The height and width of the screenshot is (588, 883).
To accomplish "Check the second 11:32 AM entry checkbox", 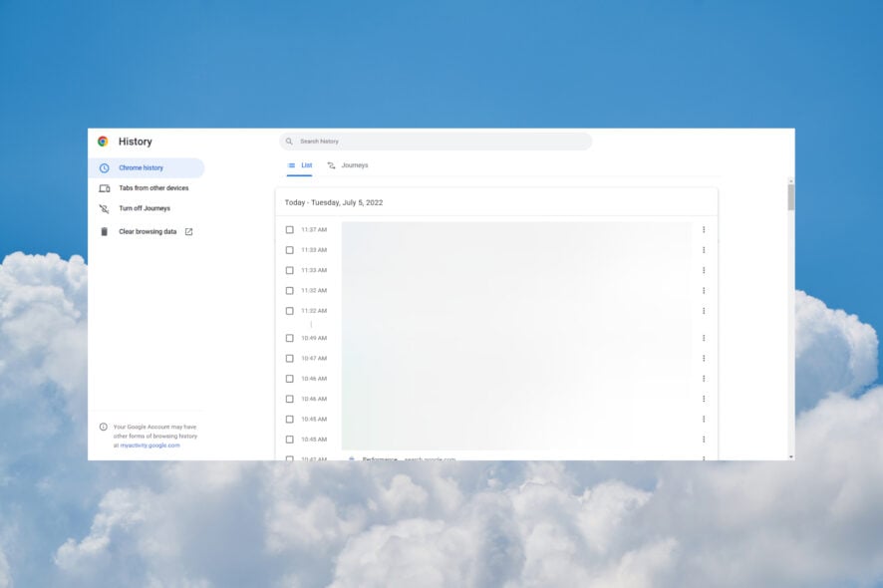I will point(289,311).
